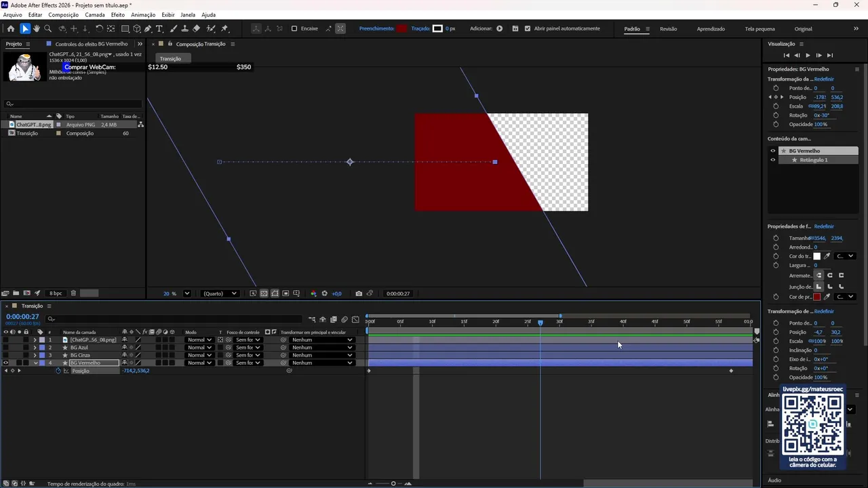Open the Arquivo menu
The width and height of the screenshot is (868, 488).
[12, 14]
